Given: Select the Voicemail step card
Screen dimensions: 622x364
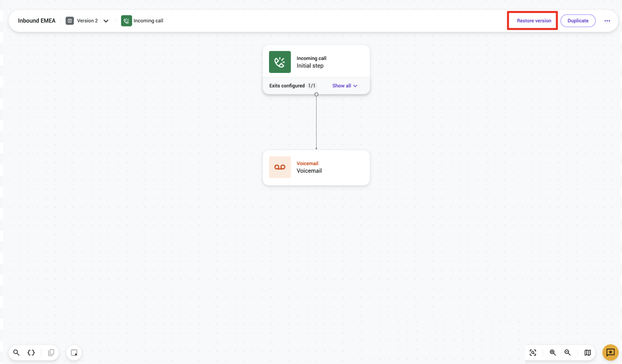Looking at the screenshot, I should [x=316, y=168].
